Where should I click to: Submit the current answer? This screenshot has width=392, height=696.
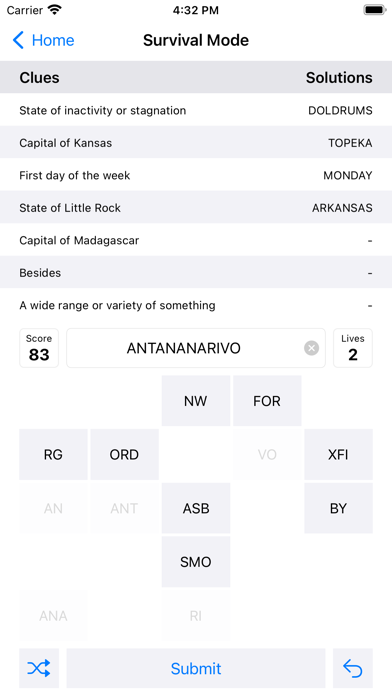(196, 668)
